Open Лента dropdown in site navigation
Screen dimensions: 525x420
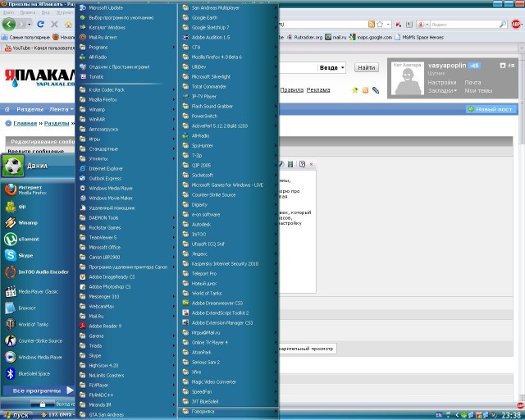point(62,109)
